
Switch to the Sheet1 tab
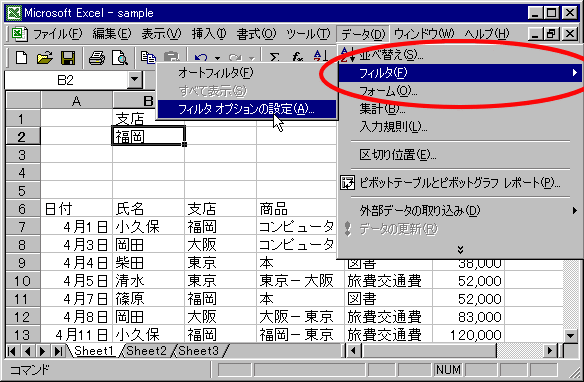click(x=93, y=351)
